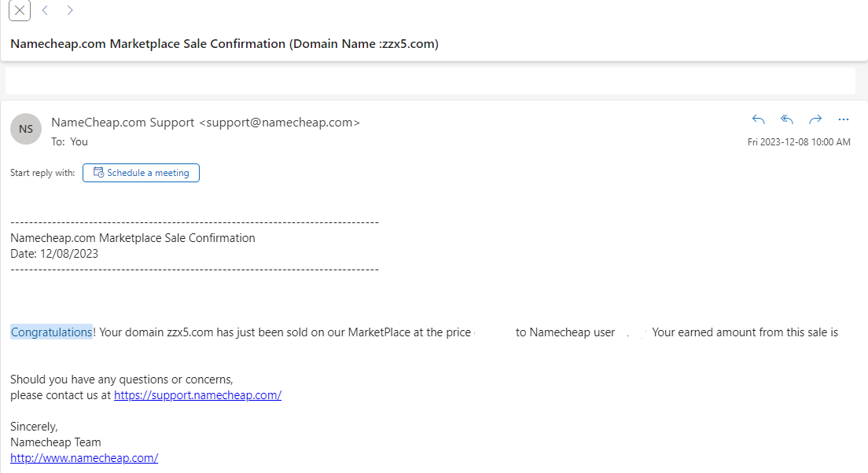This screenshot has height=473, width=868.
Task: Click 'Namecheap.com Marketplace Sale Confirmation' body heading
Action: tap(133, 238)
